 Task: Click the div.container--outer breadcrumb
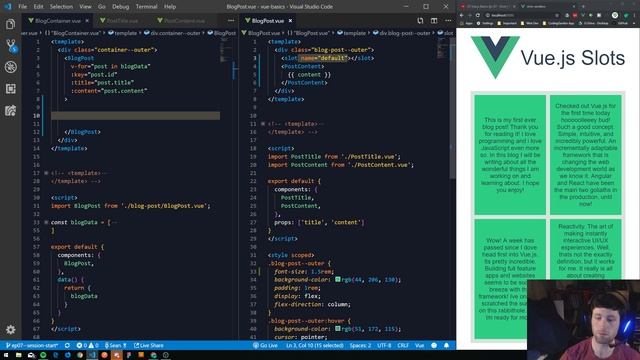click(x=173, y=33)
